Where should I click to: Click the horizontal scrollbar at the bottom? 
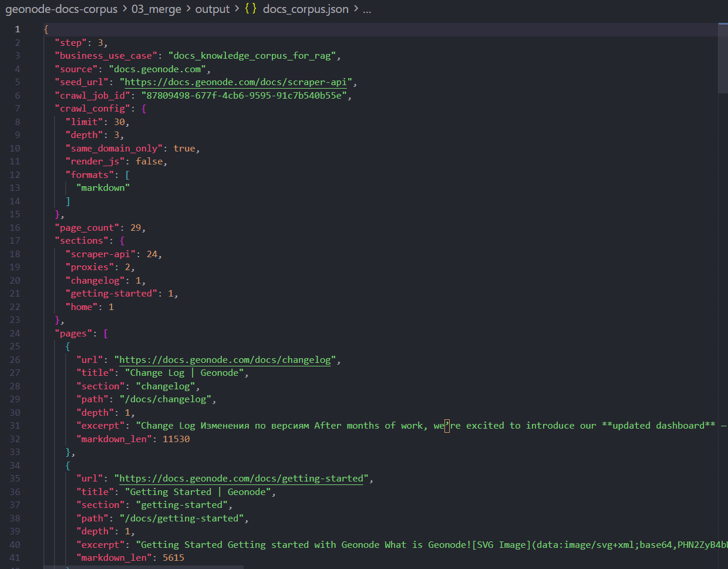pos(144,567)
